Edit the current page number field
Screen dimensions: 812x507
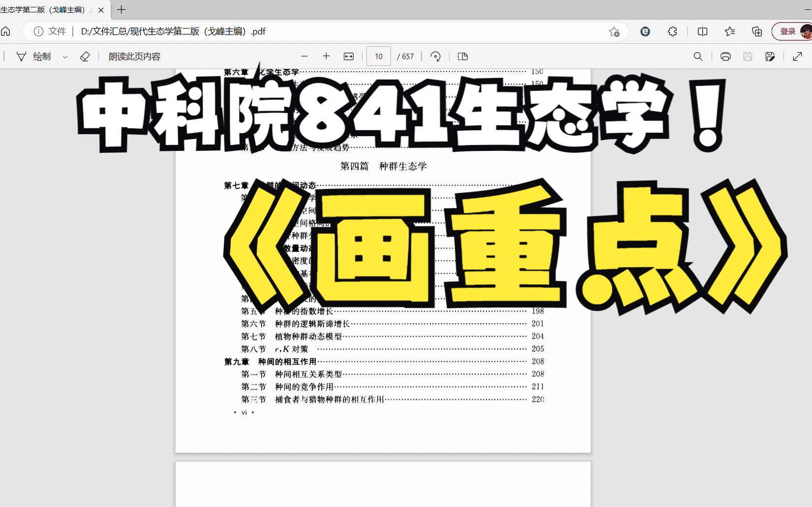[379, 57]
